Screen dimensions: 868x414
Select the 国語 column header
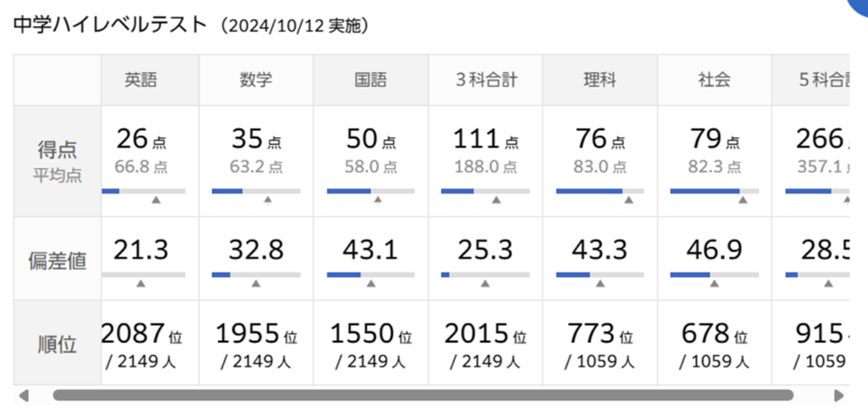pos(370,81)
